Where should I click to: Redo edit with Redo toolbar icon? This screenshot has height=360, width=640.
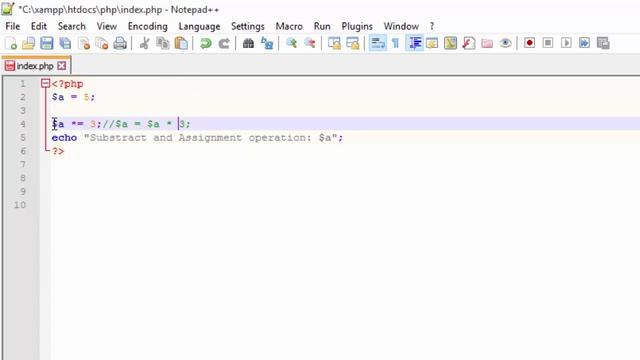point(224,43)
